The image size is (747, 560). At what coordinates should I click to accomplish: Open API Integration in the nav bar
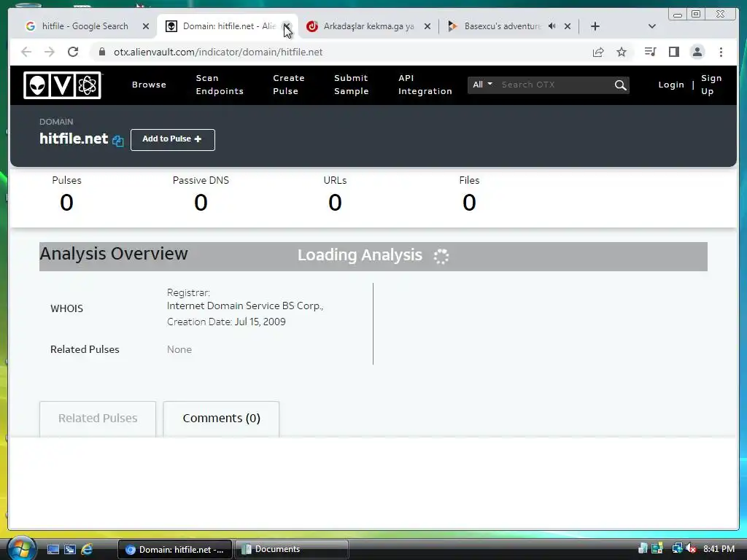[x=425, y=85]
